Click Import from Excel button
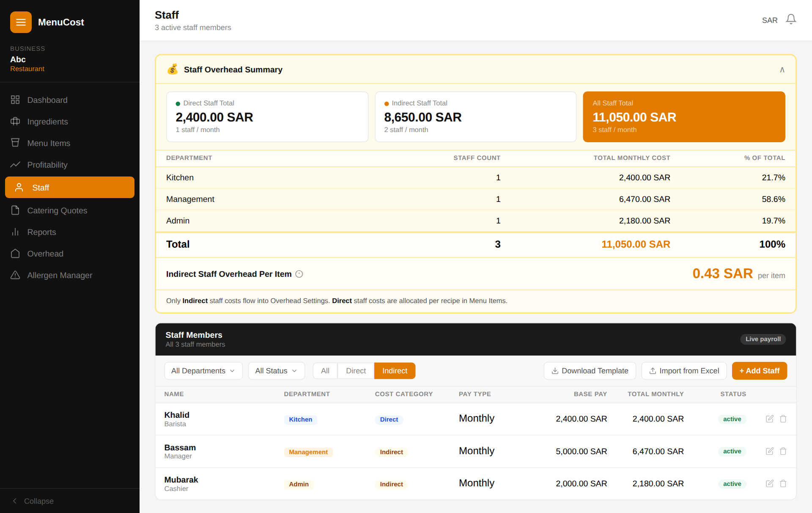 tap(684, 371)
